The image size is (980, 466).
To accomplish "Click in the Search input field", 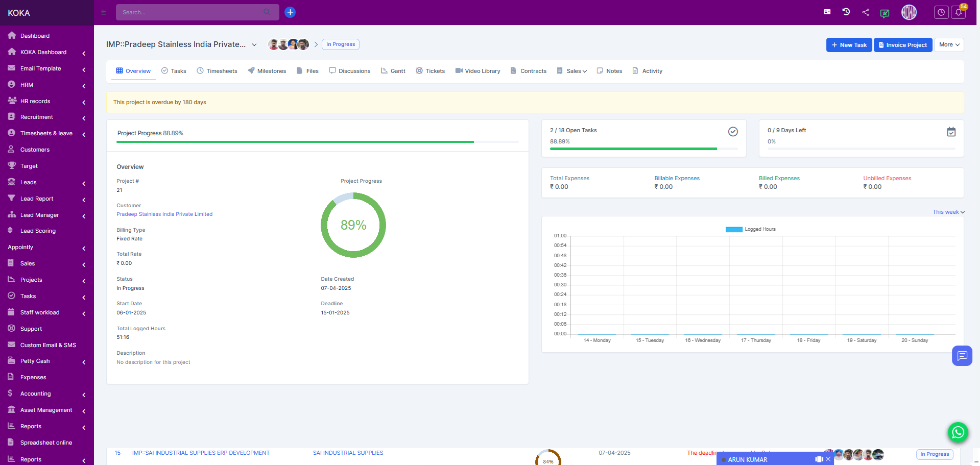I will tap(192, 12).
